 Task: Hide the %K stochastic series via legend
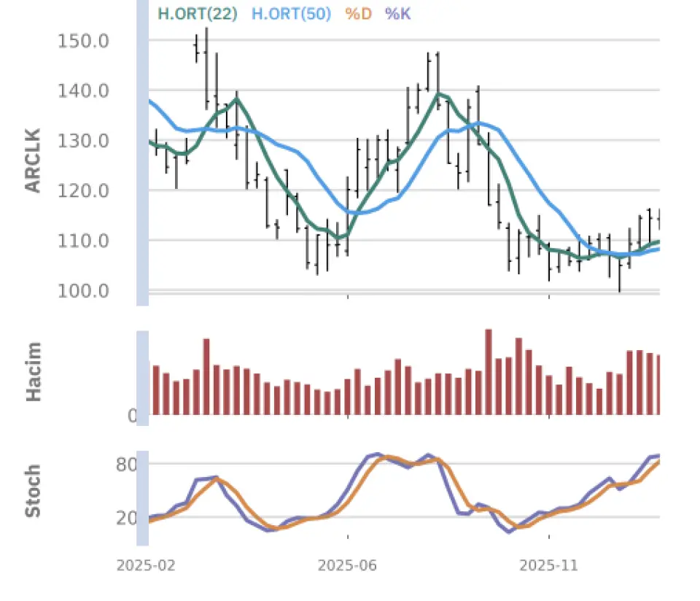[397, 13]
